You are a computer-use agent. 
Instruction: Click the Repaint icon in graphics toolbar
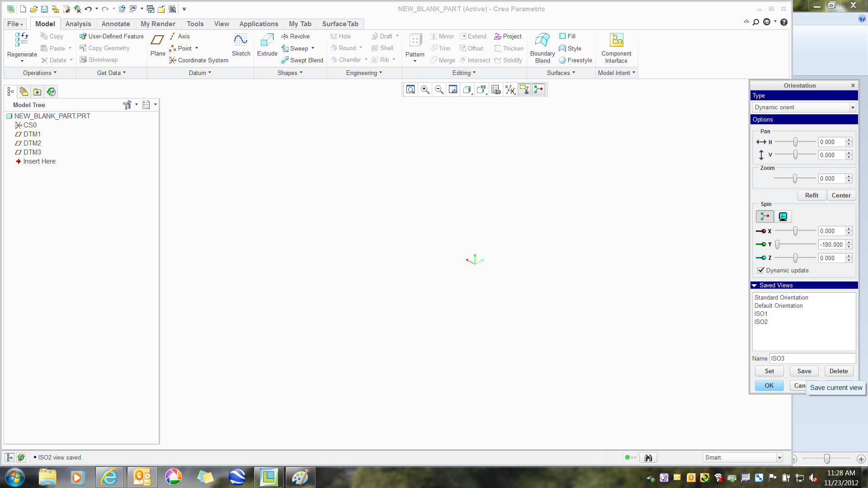click(x=453, y=89)
